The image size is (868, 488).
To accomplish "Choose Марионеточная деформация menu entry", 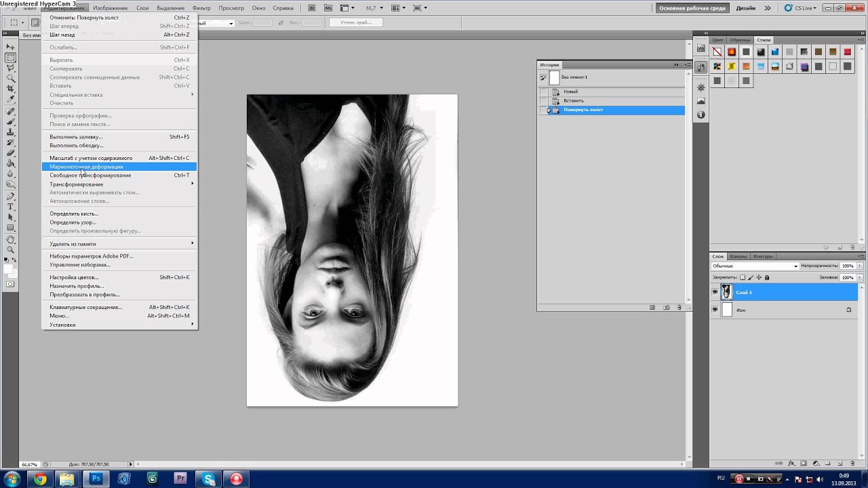I will [x=119, y=166].
